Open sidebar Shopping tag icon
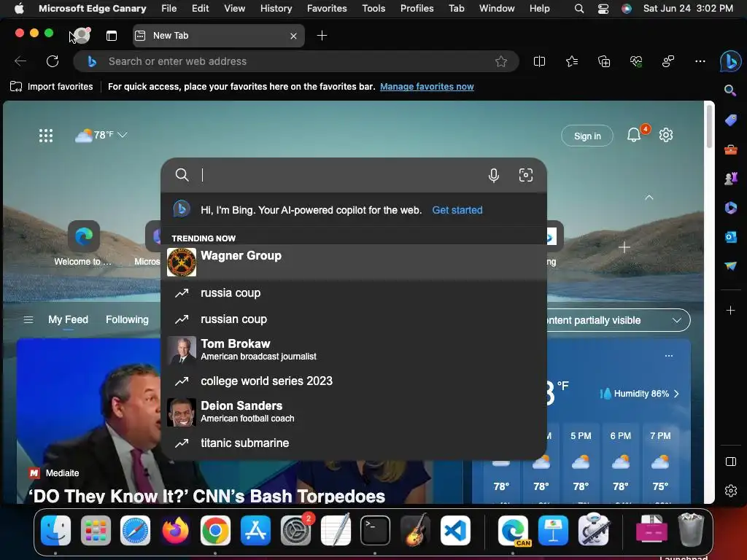The height and width of the screenshot is (560, 747). click(x=730, y=120)
